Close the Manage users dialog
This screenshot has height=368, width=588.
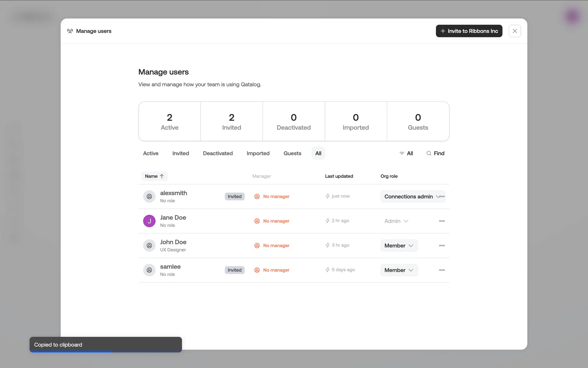(514, 31)
